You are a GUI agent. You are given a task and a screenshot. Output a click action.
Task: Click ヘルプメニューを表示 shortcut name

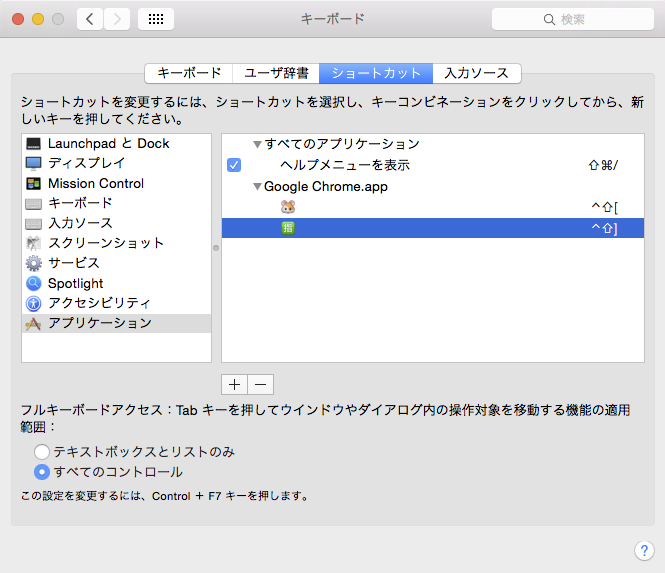[x=345, y=165]
